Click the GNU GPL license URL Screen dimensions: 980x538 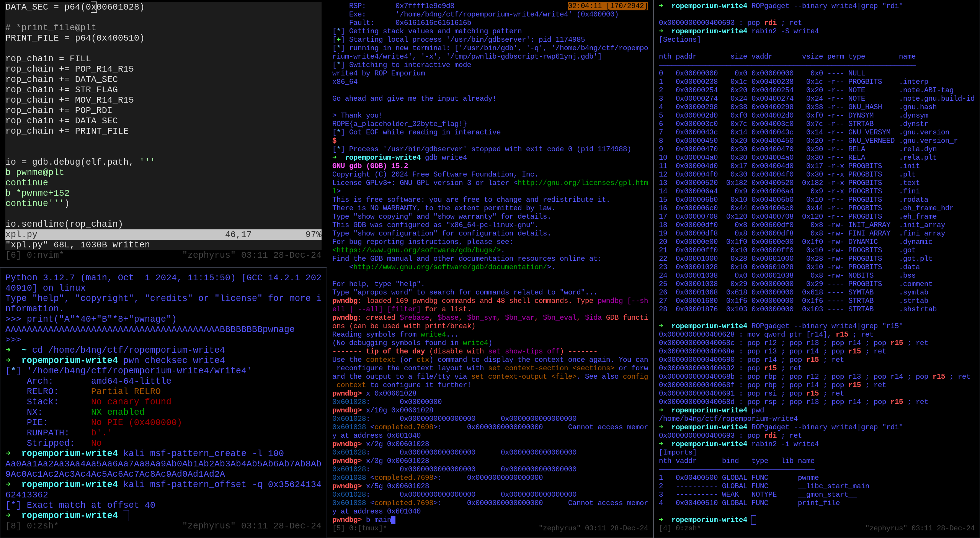click(x=583, y=183)
